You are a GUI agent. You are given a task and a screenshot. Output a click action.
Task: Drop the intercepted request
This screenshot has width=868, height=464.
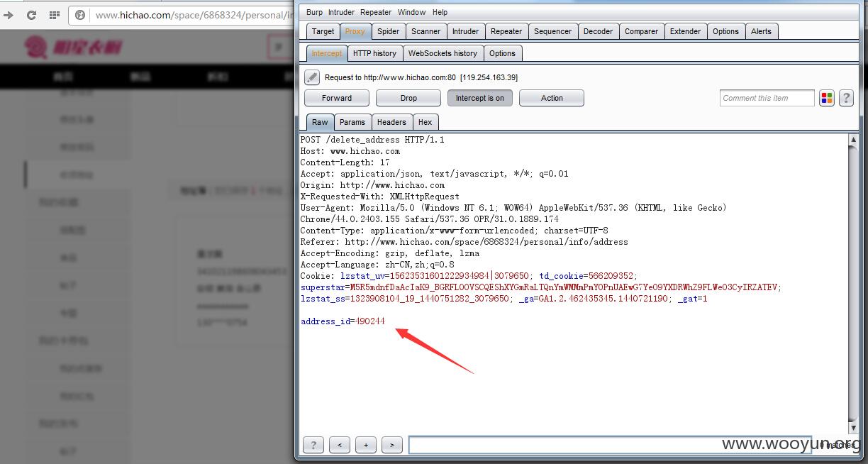[408, 98]
